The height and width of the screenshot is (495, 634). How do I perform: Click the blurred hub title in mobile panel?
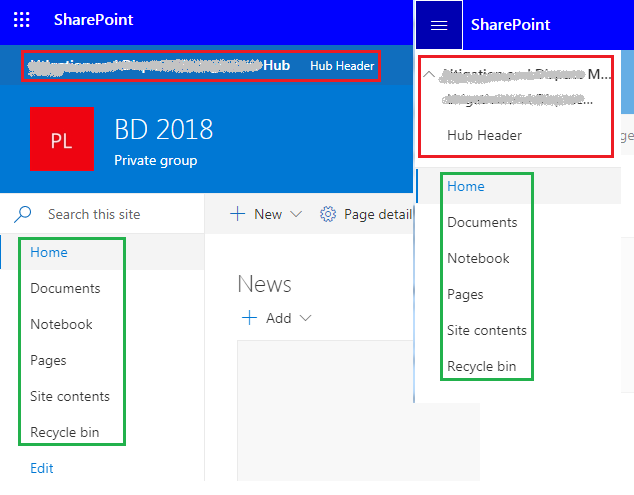(525, 74)
